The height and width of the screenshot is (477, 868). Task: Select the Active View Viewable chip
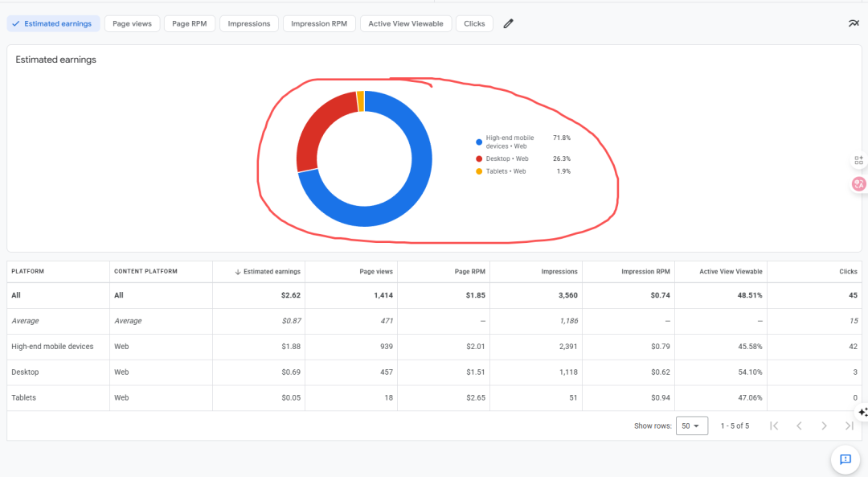[406, 23]
